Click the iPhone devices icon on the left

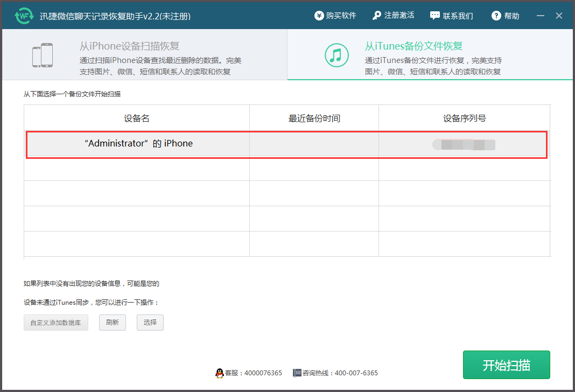tap(43, 54)
